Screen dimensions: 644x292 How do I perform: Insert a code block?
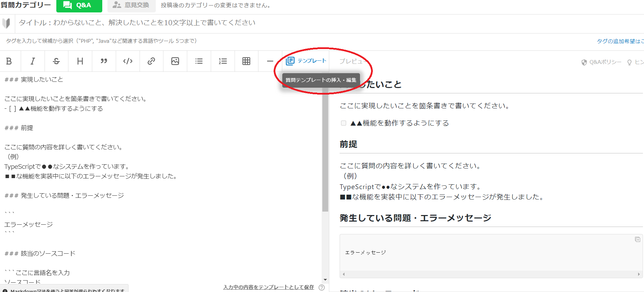(128, 61)
